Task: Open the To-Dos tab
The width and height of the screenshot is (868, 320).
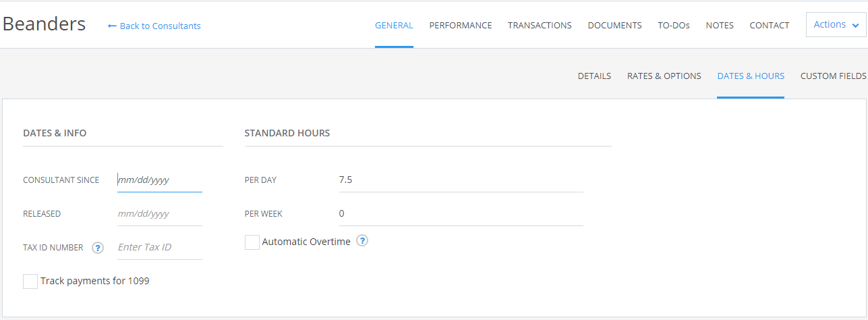Action: (x=674, y=26)
